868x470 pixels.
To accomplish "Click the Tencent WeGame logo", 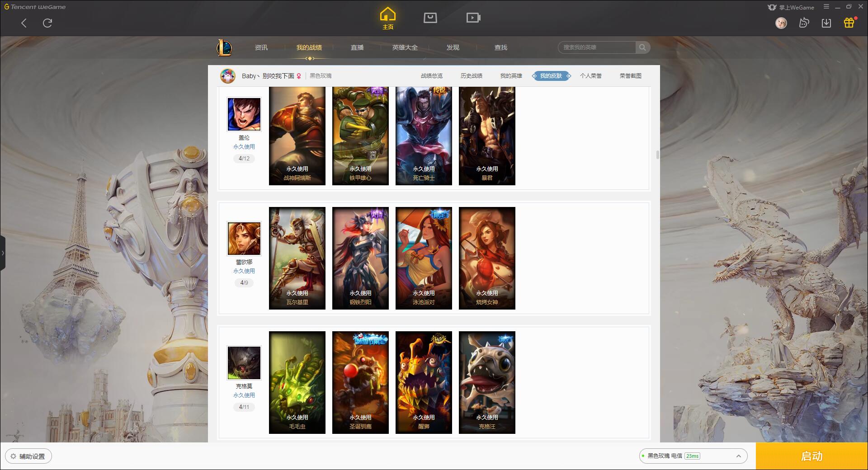I will (x=35, y=7).
